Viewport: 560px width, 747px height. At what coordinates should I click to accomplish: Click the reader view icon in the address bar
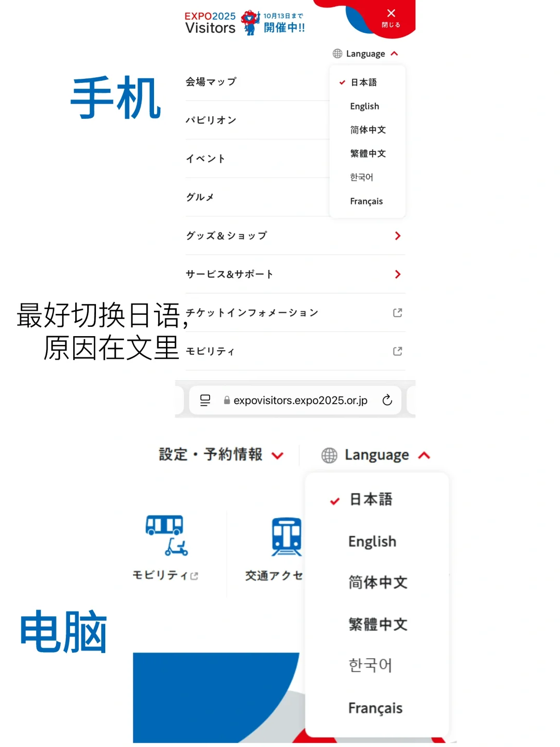click(205, 400)
